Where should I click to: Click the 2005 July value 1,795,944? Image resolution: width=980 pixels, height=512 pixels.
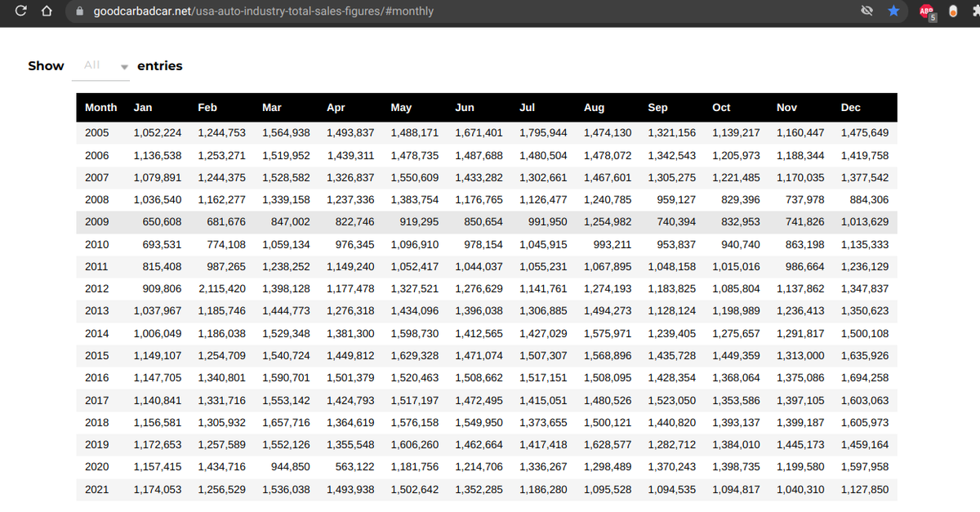coord(543,132)
